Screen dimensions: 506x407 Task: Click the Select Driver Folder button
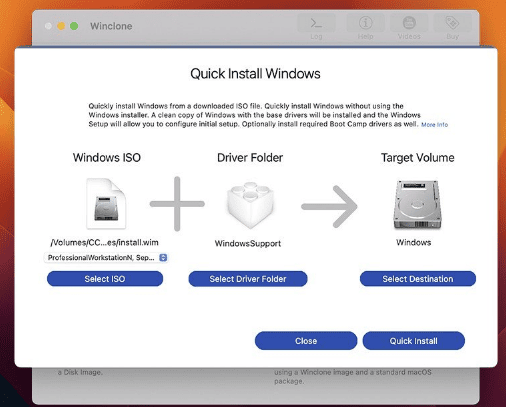pos(248,279)
